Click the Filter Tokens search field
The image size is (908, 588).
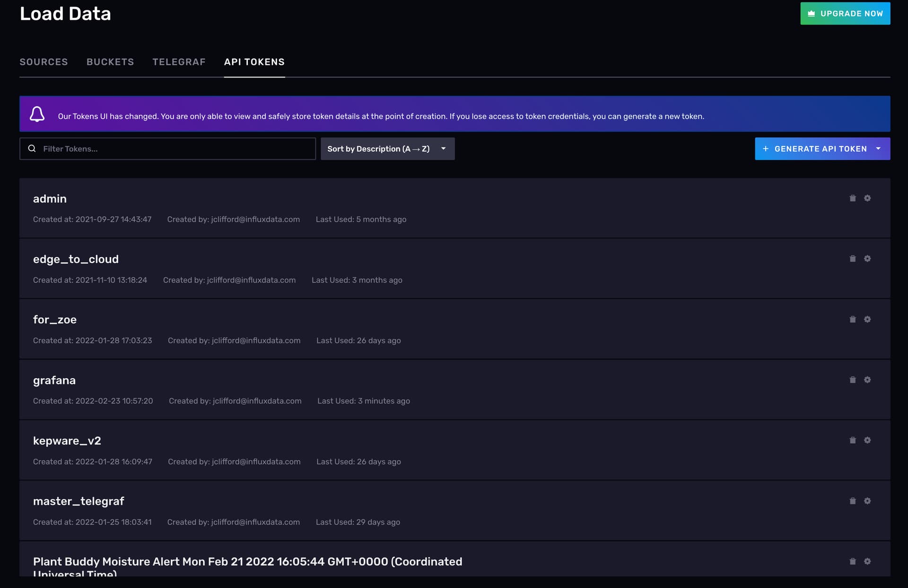pos(175,149)
